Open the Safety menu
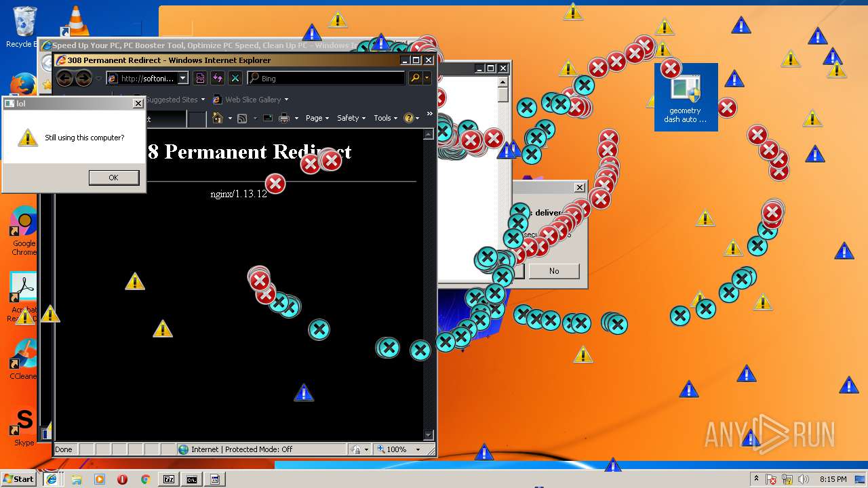The height and width of the screenshot is (488, 868). (351, 118)
